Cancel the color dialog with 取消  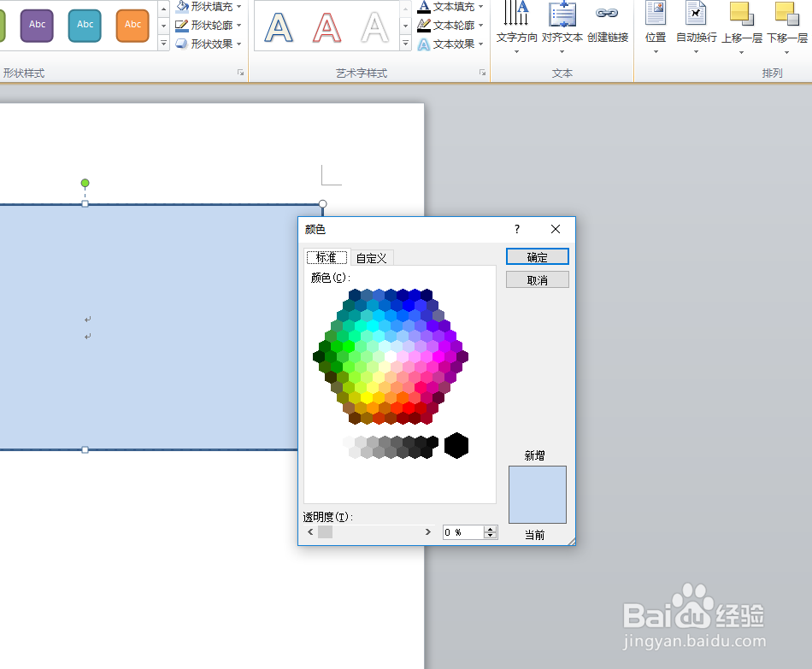coord(537,279)
